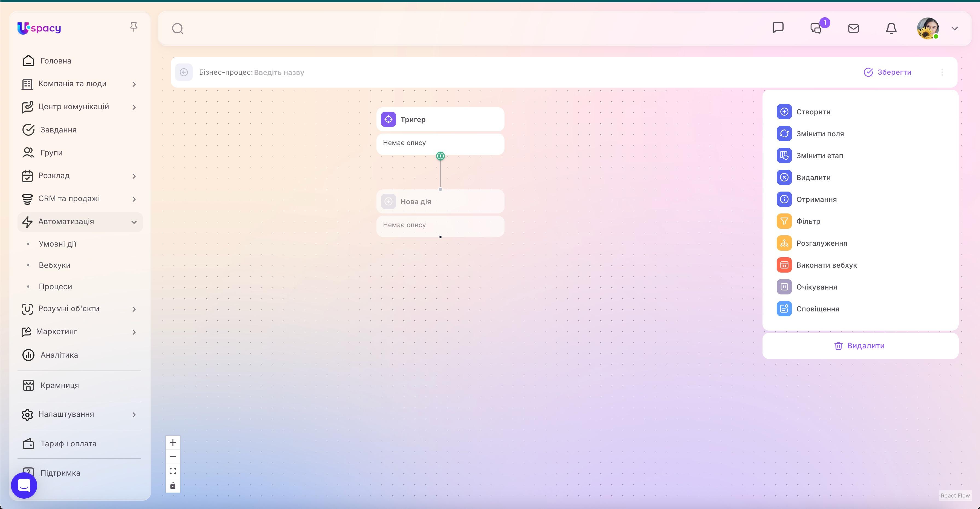Collapse the Автоматизація section chevron
Image resolution: width=980 pixels, height=509 pixels.
[x=134, y=222]
